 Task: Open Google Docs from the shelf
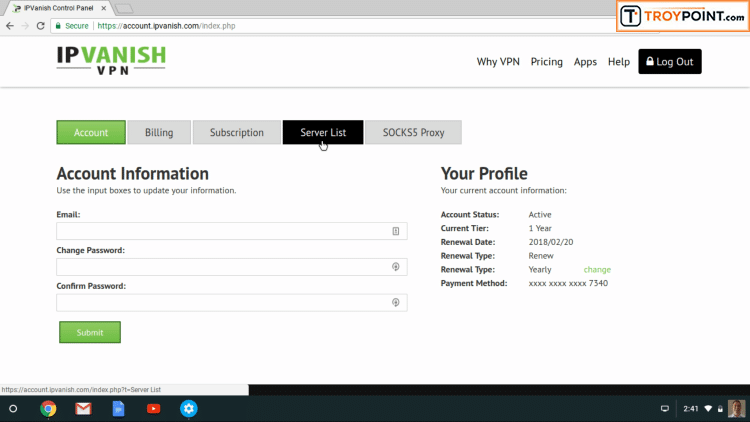(118, 408)
